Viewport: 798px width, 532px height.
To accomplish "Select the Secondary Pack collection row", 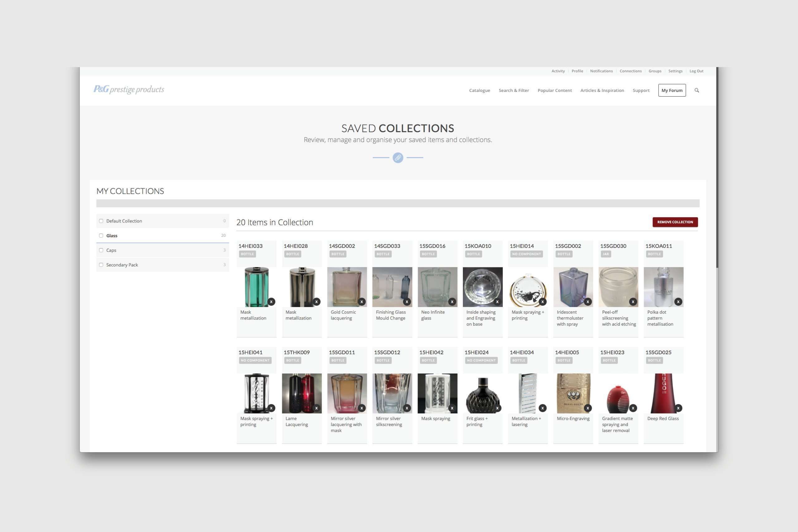I will [x=162, y=265].
